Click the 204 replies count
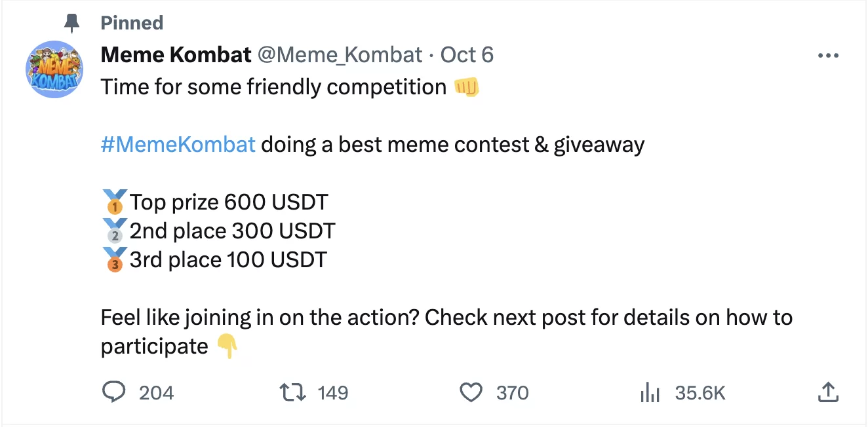 (x=157, y=393)
